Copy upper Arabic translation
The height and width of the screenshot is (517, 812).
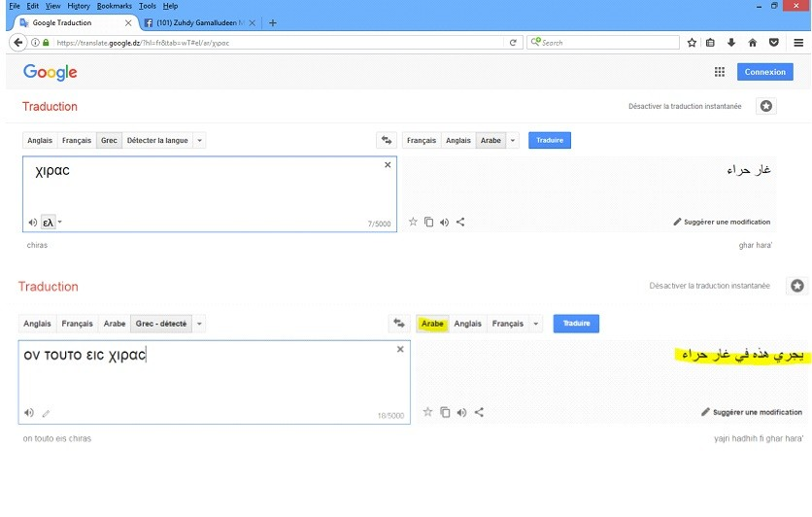pos(428,222)
